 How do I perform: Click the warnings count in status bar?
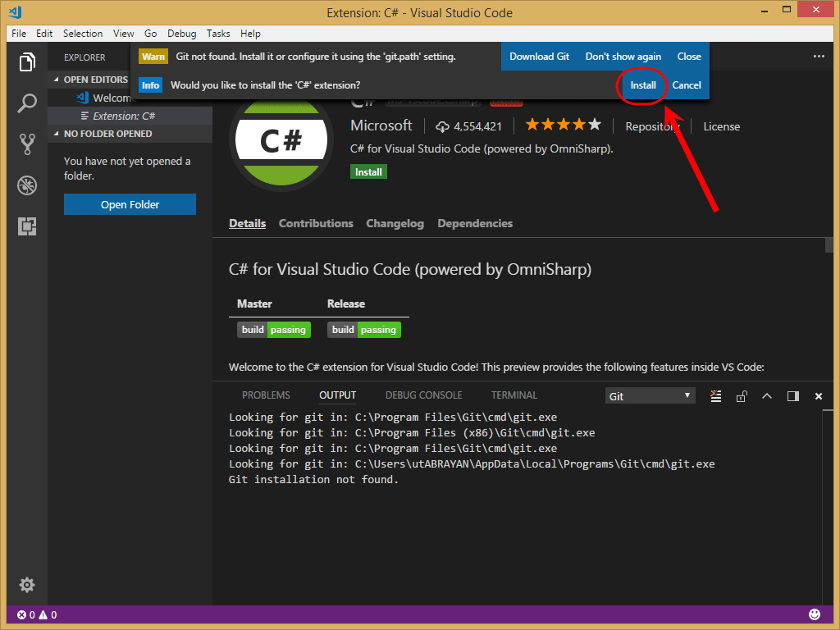(48, 615)
